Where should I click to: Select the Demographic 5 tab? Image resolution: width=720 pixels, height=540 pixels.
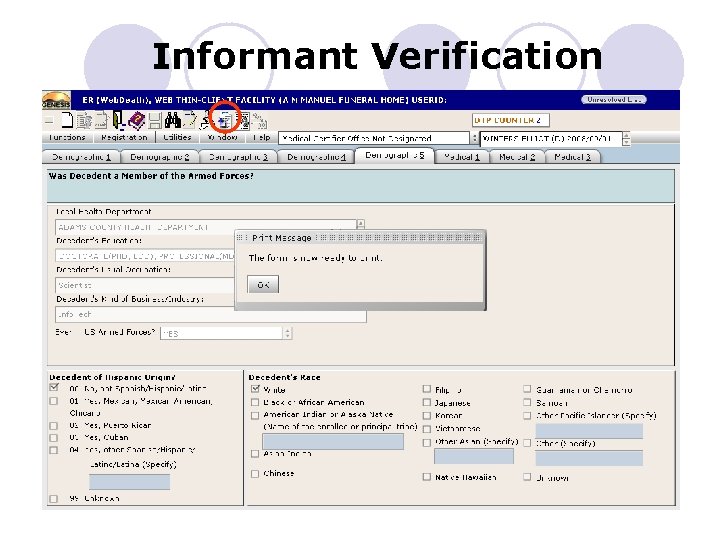point(394,155)
